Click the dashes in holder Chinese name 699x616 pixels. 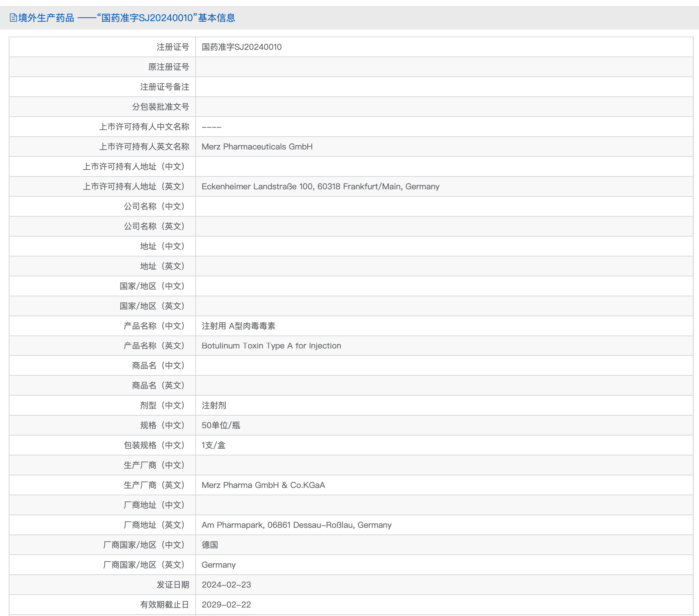click(211, 127)
